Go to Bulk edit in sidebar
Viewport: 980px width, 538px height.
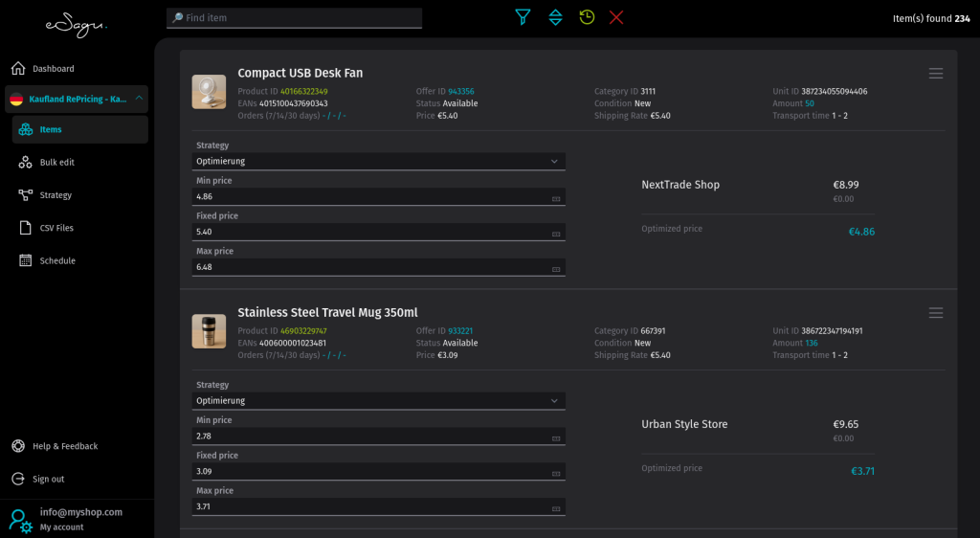pos(56,163)
